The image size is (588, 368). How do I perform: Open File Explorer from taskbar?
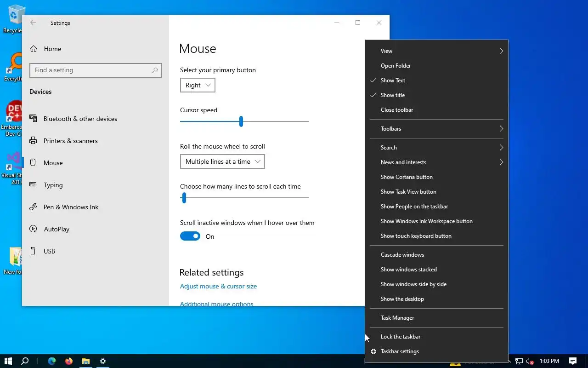tap(86, 361)
